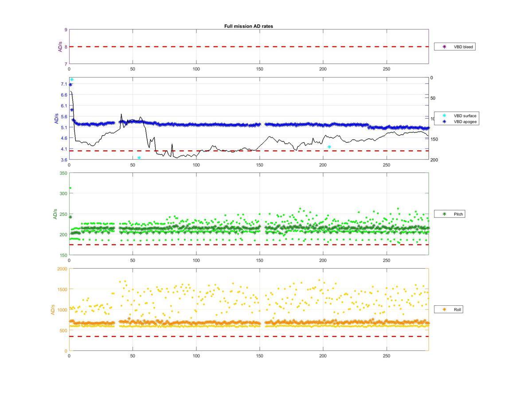
Task: Select the VBD surface legend entry
Action: [x=456, y=116]
